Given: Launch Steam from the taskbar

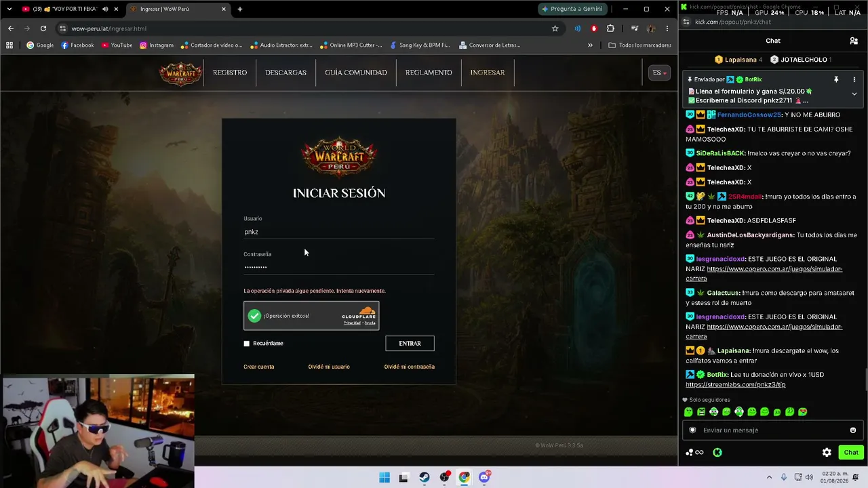Looking at the screenshot, I should [425, 477].
